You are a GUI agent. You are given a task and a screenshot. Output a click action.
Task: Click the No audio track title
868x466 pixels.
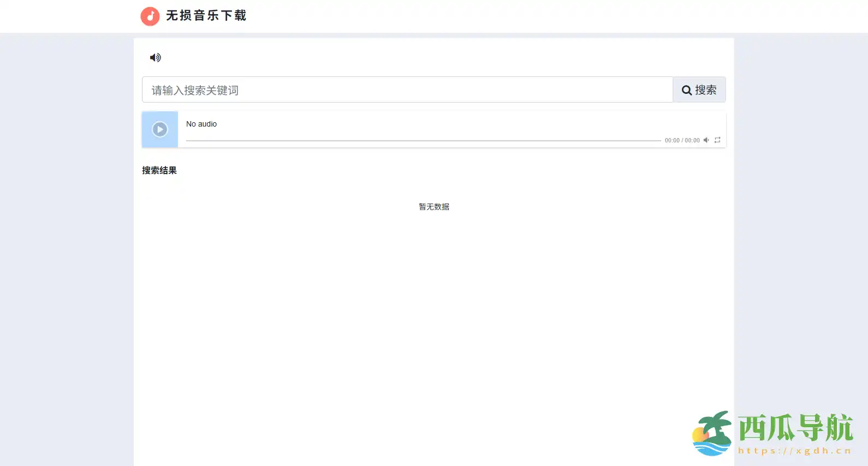[x=201, y=124]
